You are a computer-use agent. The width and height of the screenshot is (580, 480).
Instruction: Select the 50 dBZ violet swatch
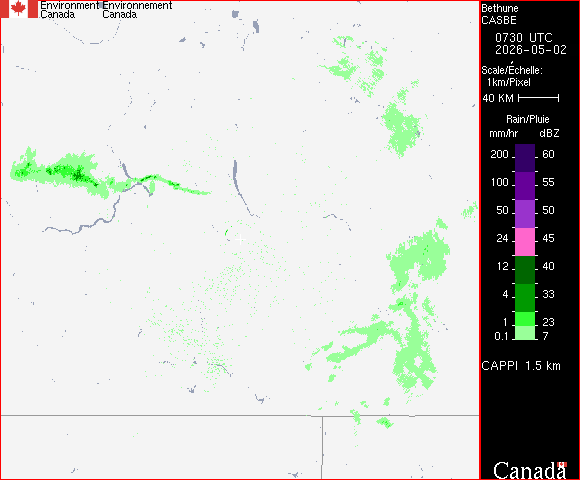click(x=525, y=214)
